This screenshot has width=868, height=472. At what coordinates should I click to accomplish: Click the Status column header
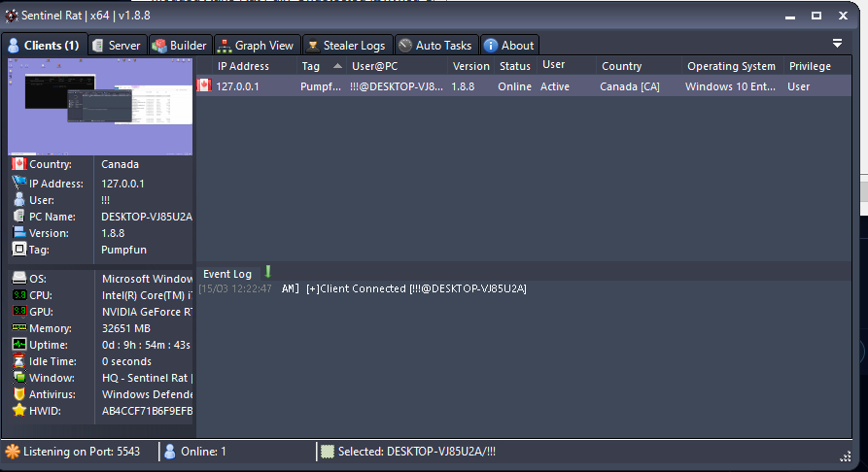click(x=515, y=66)
